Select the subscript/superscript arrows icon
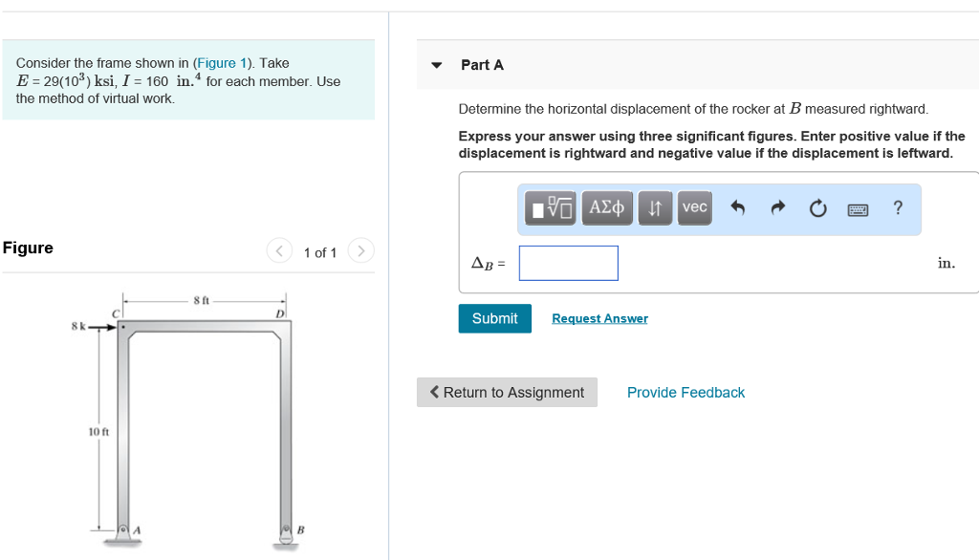The height and width of the screenshot is (560, 979). pos(654,207)
